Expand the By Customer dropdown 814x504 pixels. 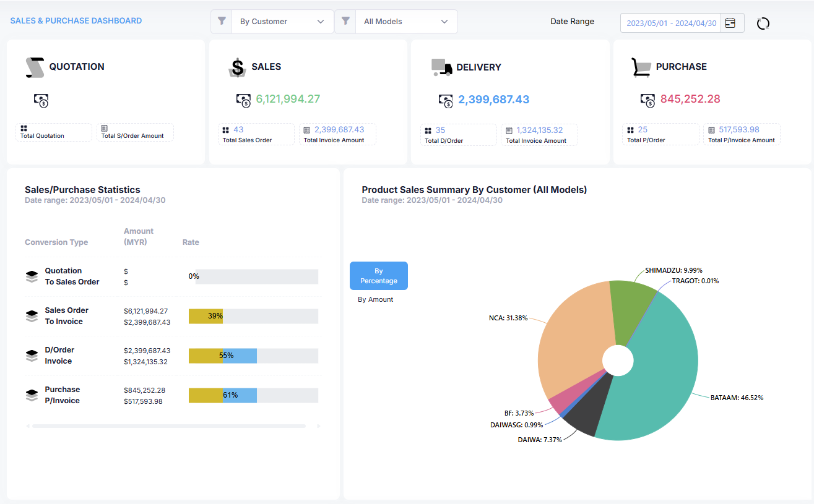(282, 22)
